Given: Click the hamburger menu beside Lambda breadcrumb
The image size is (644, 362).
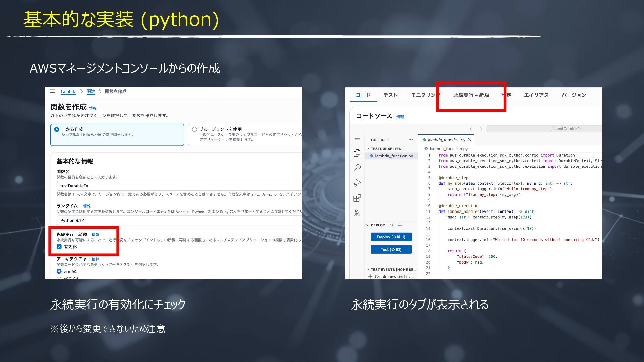Looking at the screenshot, I should pyautogui.click(x=52, y=91).
